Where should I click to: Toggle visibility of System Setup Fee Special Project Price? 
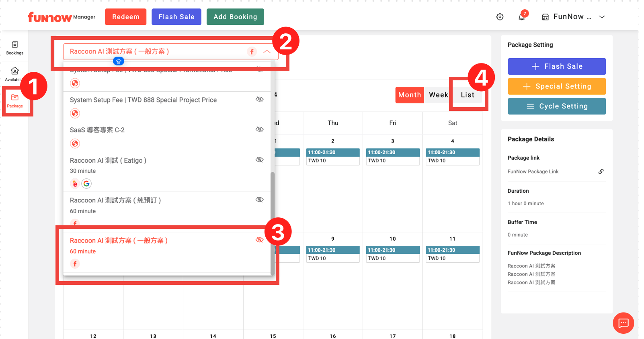coord(260,99)
